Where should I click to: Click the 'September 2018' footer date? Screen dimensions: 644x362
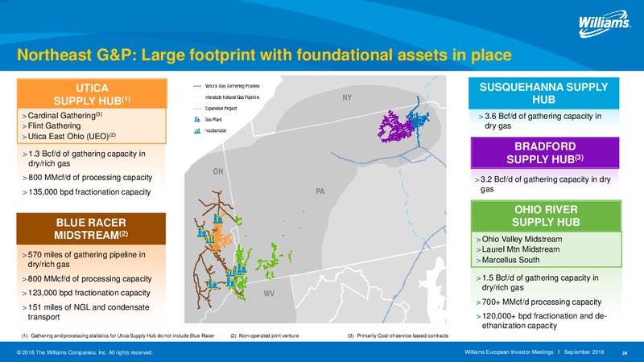(x=584, y=352)
